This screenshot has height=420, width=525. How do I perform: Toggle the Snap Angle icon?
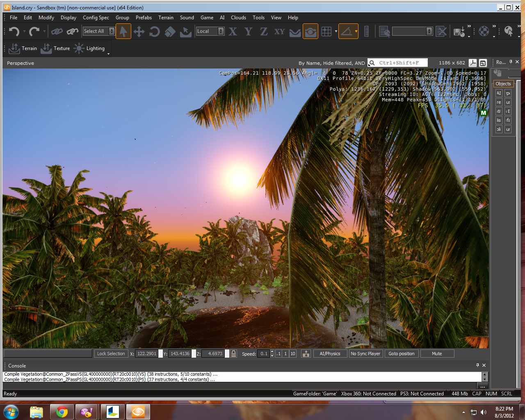coord(347,31)
